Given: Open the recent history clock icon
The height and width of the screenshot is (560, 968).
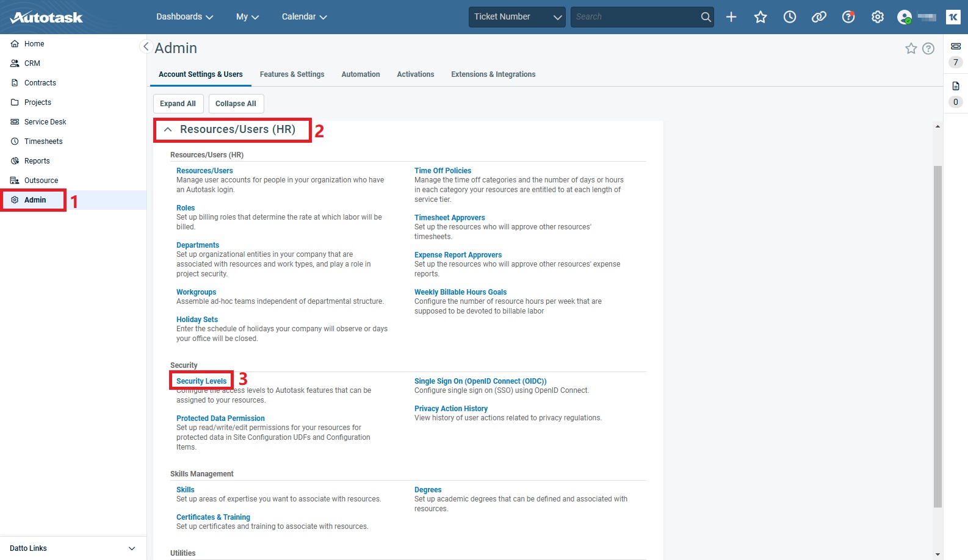Looking at the screenshot, I should [790, 17].
